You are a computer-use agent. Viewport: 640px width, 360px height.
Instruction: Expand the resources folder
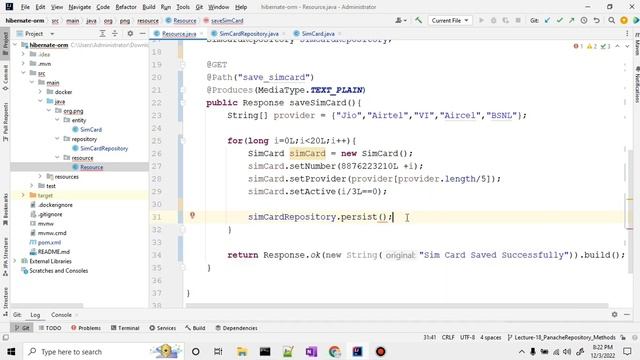pos(40,176)
